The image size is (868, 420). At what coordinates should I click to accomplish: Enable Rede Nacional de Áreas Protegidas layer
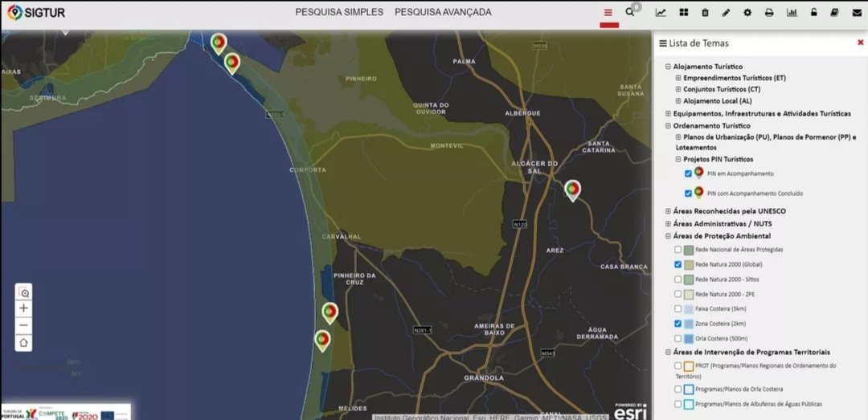point(678,250)
